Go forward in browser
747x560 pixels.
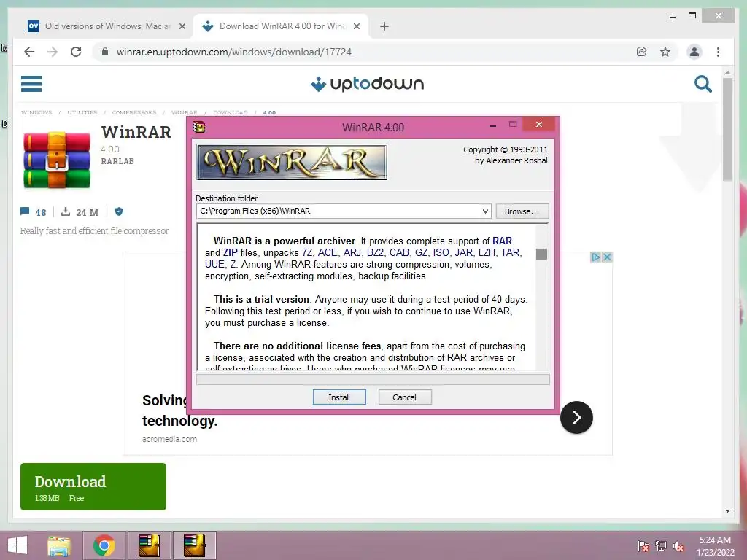tap(53, 52)
